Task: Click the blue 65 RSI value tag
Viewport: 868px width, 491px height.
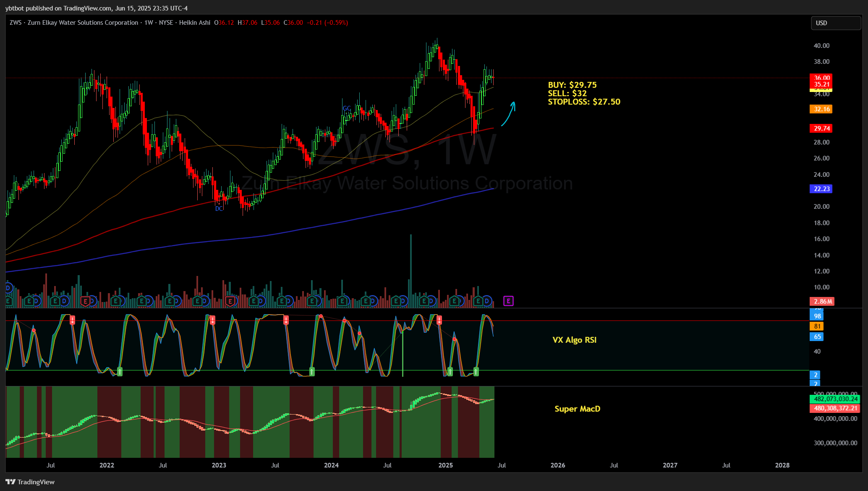Action: [x=817, y=337]
